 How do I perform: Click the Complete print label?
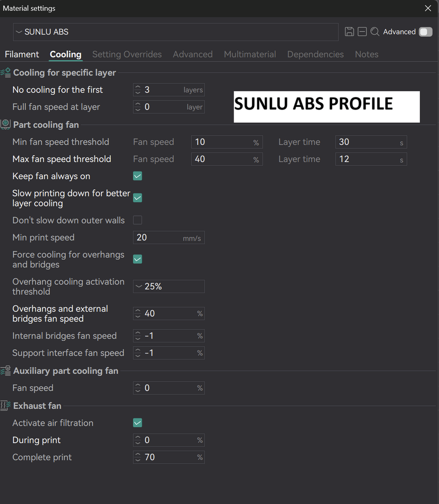tap(42, 457)
